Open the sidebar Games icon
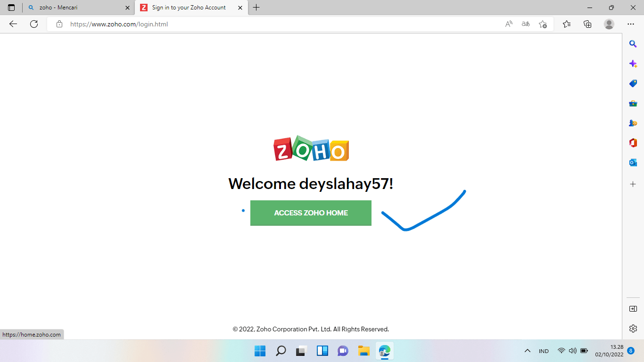 tap(633, 123)
